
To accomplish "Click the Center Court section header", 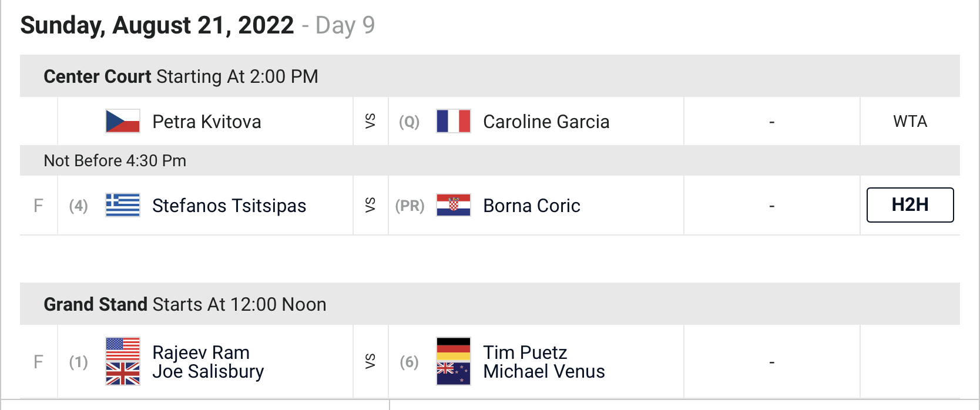I will coord(490,76).
